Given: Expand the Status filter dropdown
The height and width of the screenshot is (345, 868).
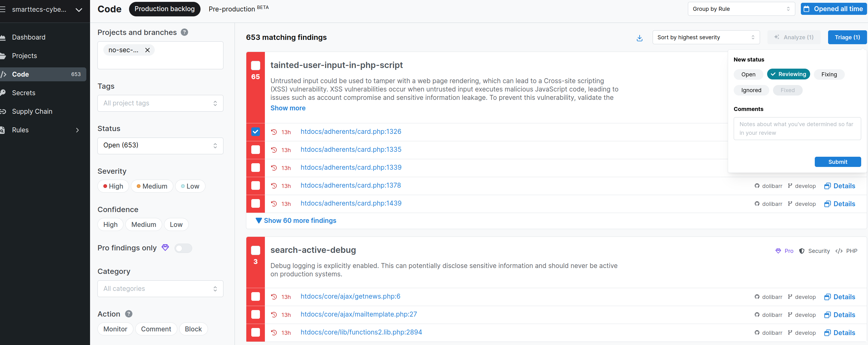Looking at the screenshot, I should pyautogui.click(x=159, y=145).
